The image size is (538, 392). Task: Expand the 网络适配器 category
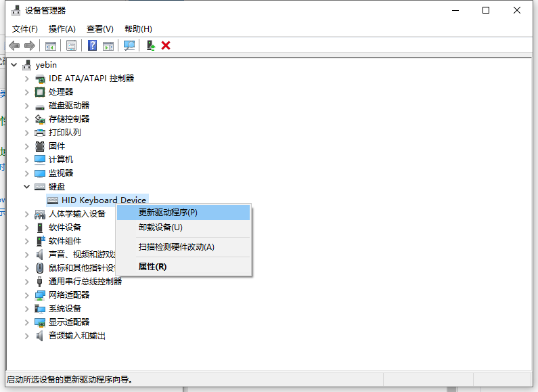(26, 295)
